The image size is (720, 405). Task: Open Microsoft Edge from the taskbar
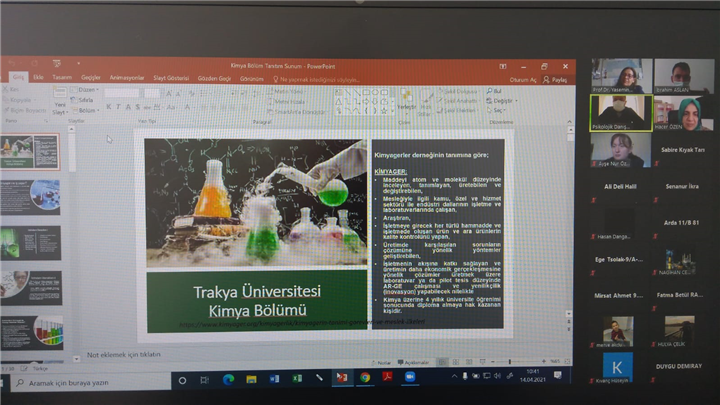(x=228, y=379)
